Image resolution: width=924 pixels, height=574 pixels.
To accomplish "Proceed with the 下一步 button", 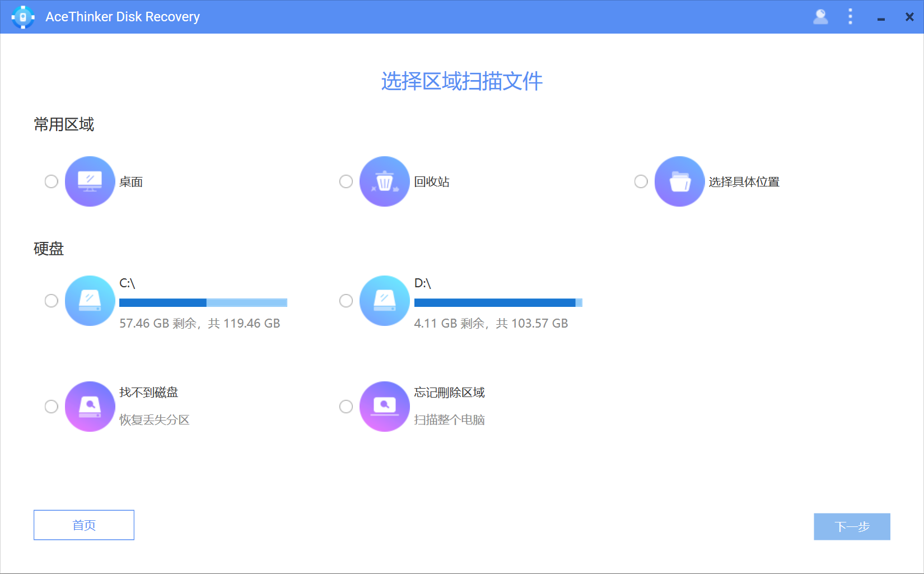I will (852, 527).
